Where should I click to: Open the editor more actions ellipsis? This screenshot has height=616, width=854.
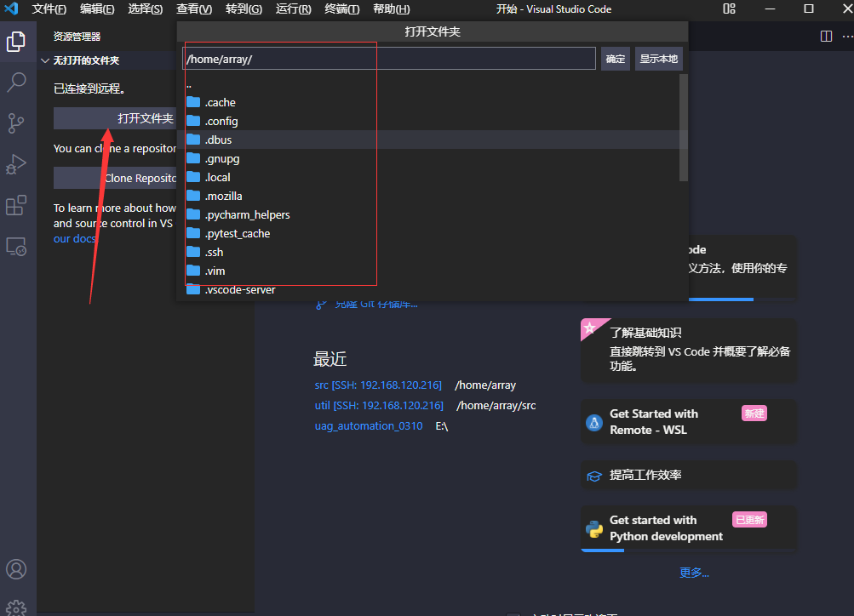[x=847, y=37]
